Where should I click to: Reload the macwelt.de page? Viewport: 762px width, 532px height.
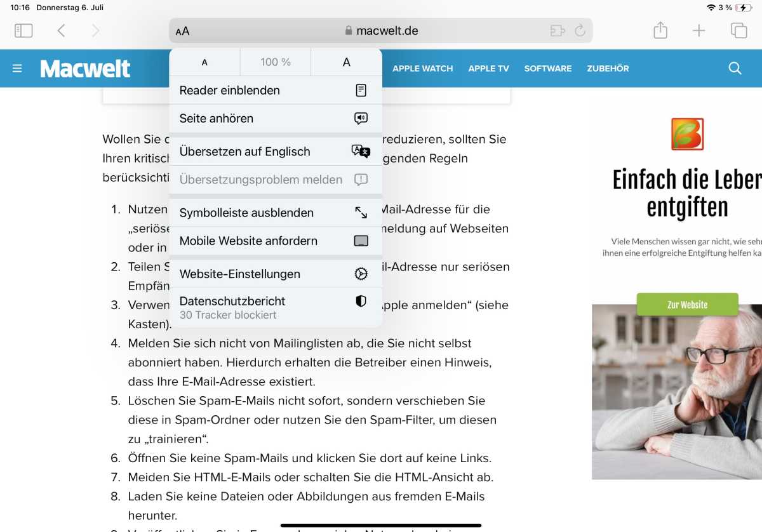(x=579, y=30)
